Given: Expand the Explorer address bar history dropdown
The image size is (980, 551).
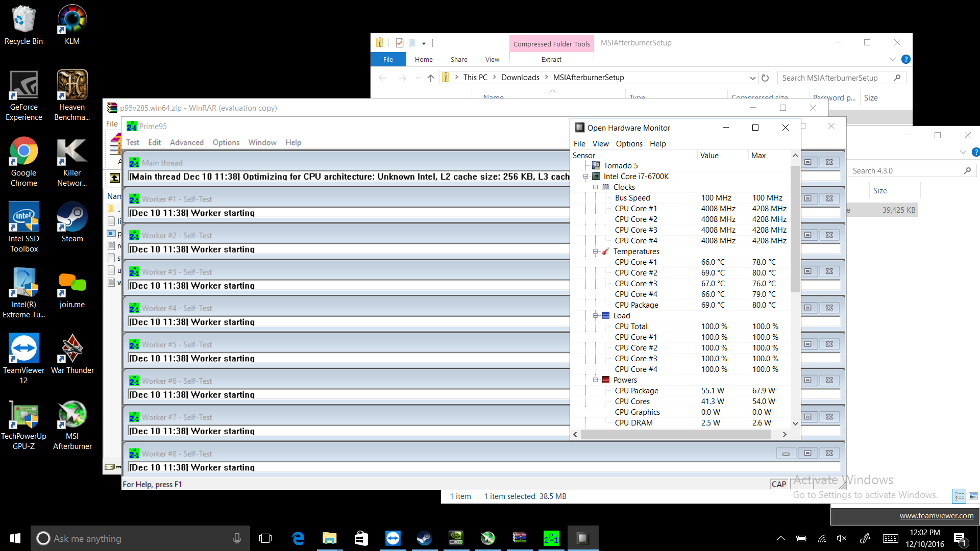Looking at the screenshot, I should pyautogui.click(x=752, y=78).
